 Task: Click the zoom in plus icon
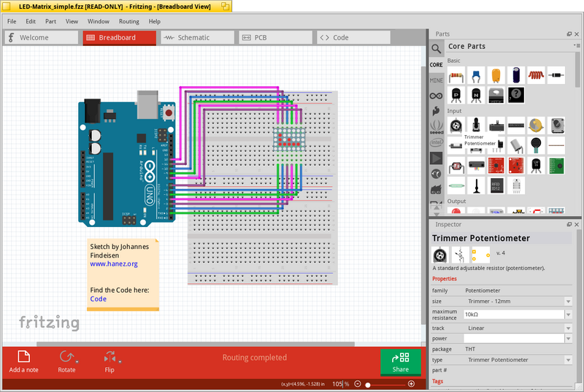click(411, 384)
